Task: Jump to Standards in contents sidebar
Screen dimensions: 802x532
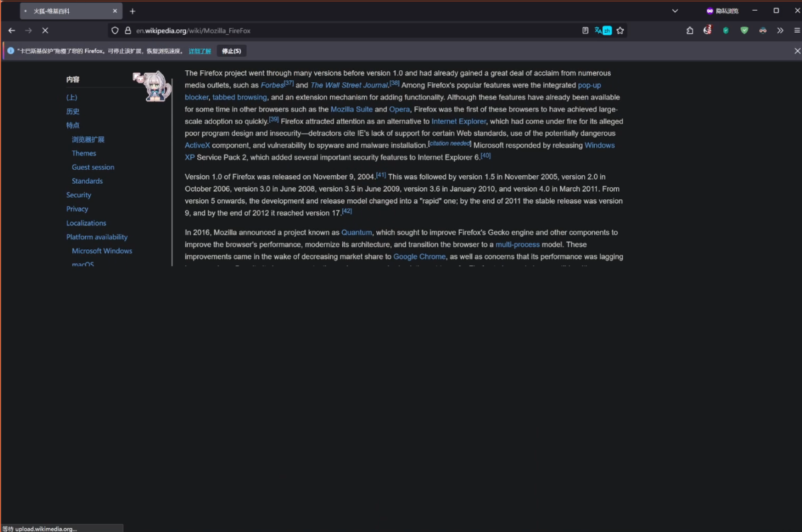Action: coord(88,181)
